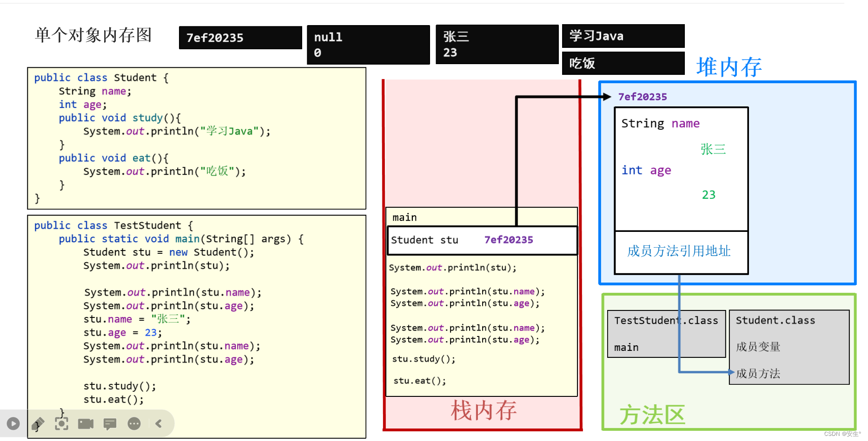Click the 成员变量 entry in Student.class
The width and height of the screenshot is (868, 441).
click(758, 347)
